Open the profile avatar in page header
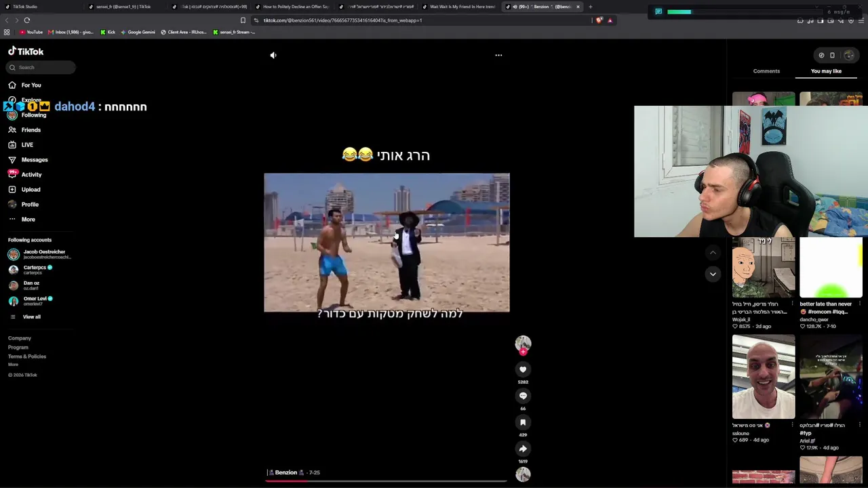This screenshot has height=488, width=868. pos(849,56)
